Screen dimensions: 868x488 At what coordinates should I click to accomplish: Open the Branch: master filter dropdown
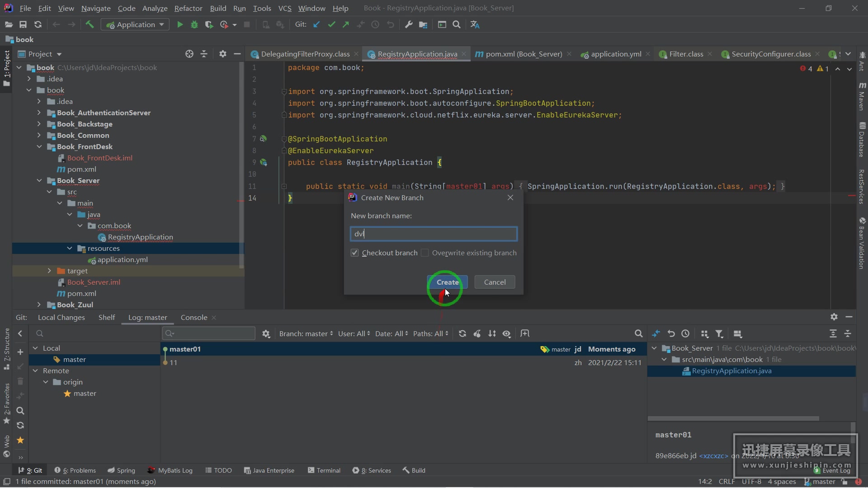(306, 334)
